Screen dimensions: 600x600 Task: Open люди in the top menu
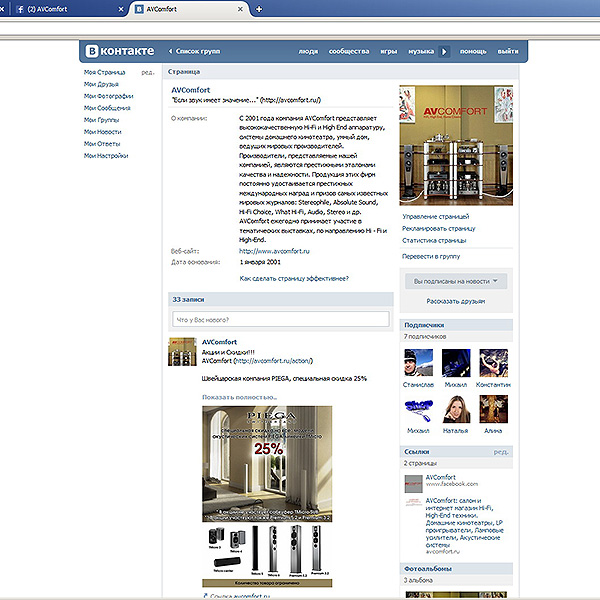[x=308, y=51]
